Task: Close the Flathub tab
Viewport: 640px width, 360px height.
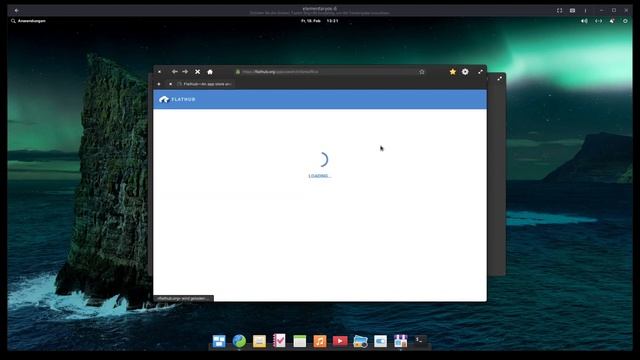Action: (170, 84)
